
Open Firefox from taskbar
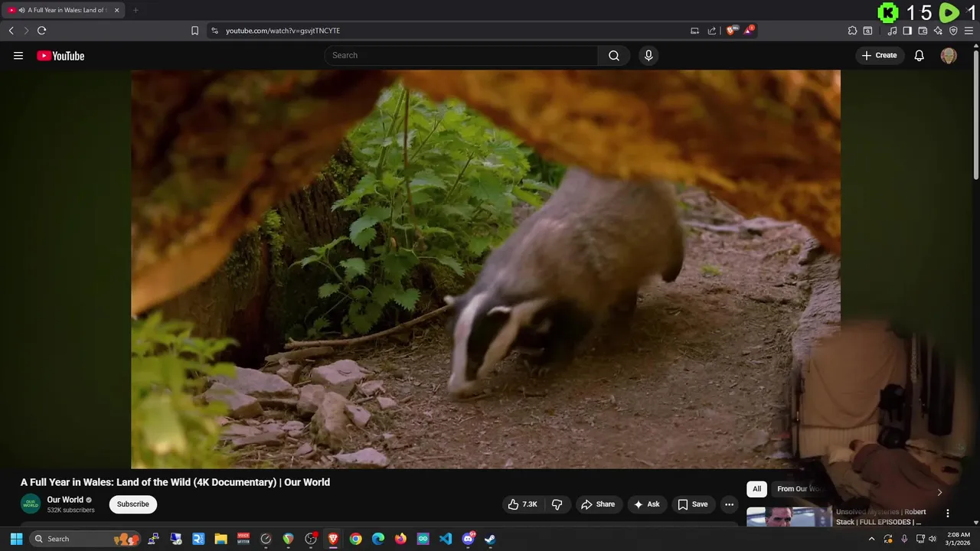tap(400, 539)
